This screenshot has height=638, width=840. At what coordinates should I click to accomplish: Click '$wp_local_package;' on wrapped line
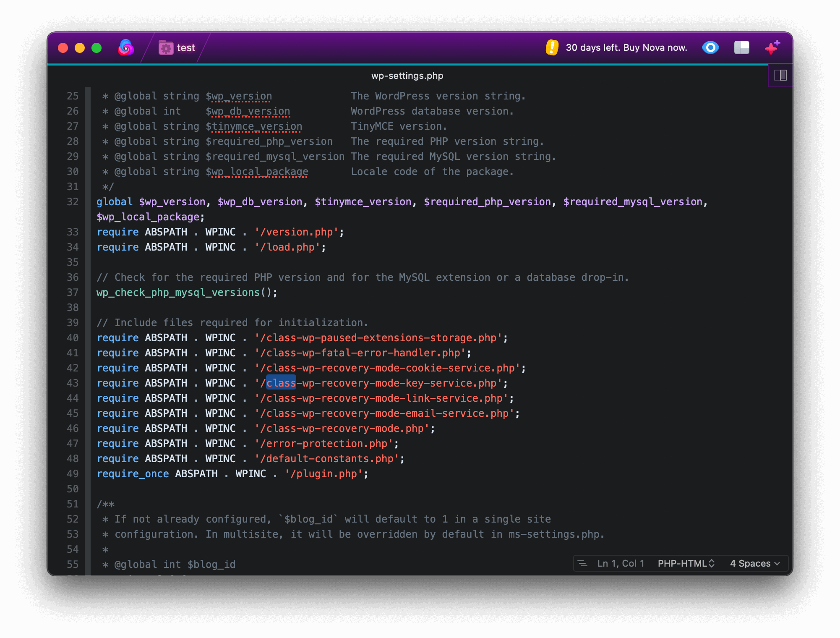[x=151, y=217]
